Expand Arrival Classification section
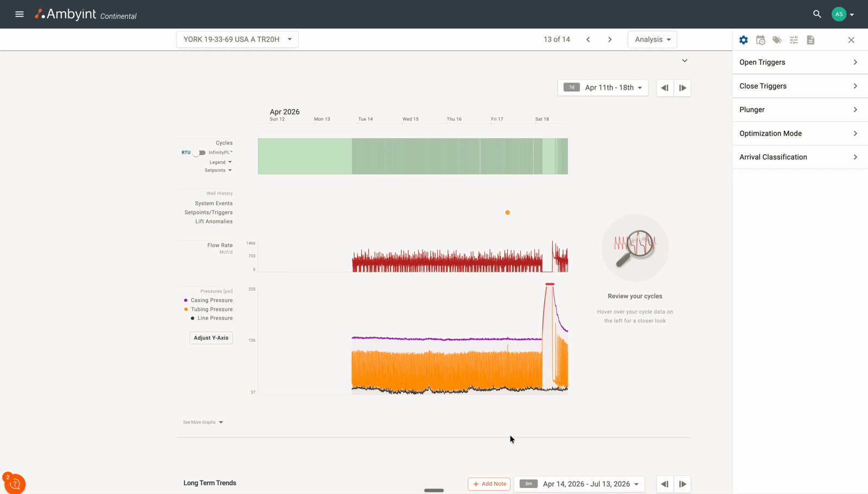 [x=800, y=157]
